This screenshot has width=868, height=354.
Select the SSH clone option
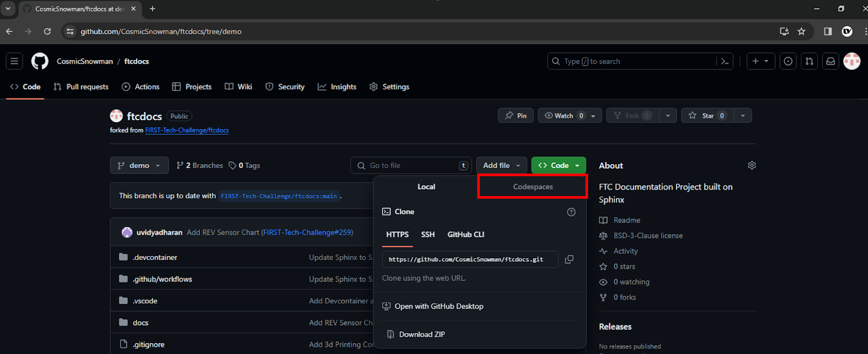(428, 234)
